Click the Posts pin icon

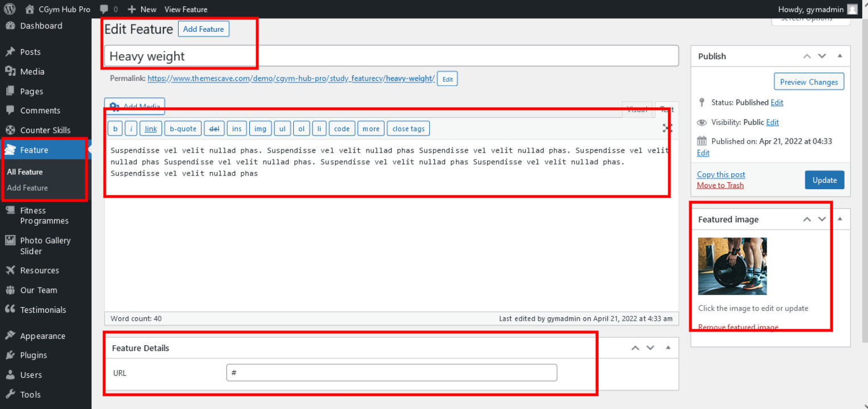[10, 52]
